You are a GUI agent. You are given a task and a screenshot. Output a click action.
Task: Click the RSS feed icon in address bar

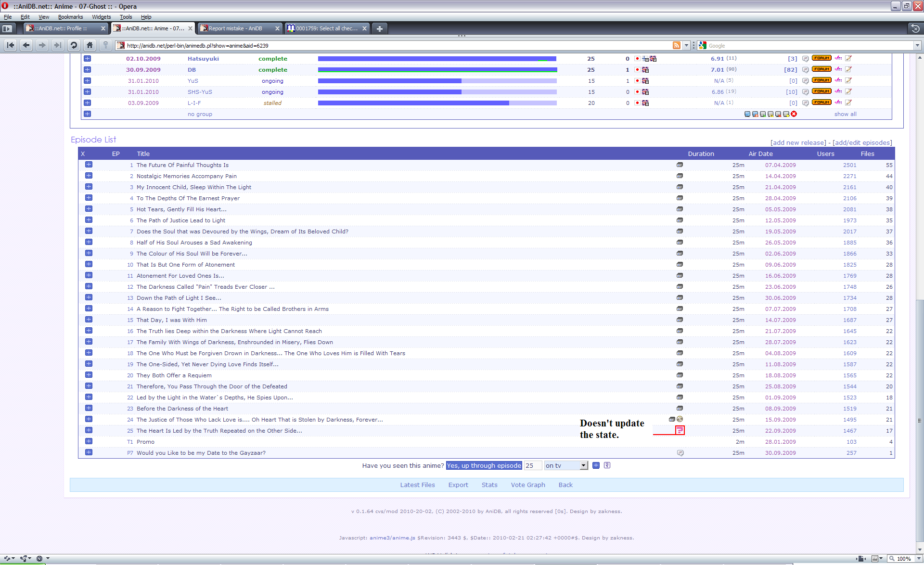point(676,45)
